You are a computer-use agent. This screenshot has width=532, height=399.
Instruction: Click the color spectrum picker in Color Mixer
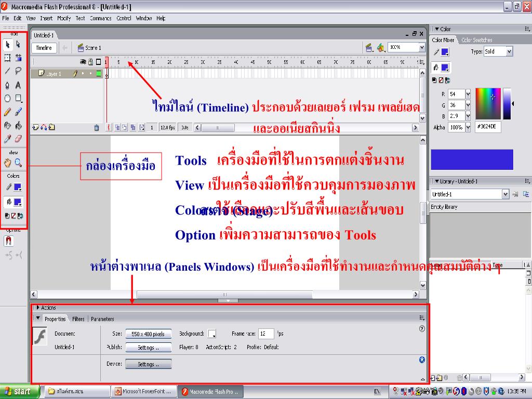(x=488, y=104)
